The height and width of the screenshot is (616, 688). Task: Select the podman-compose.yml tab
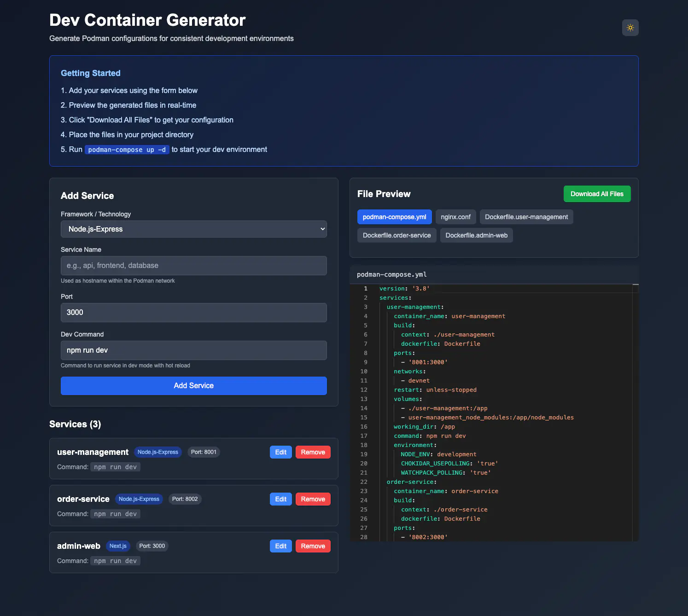pyautogui.click(x=394, y=216)
